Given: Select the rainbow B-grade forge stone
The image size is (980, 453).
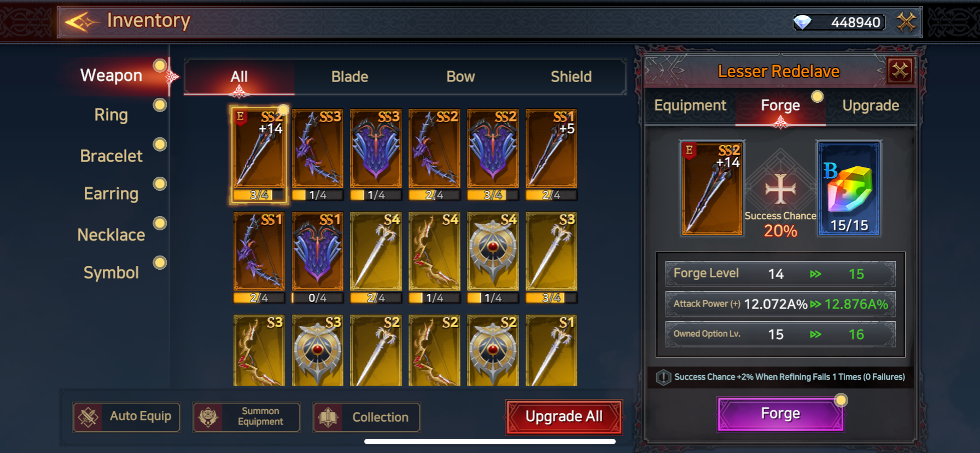Looking at the screenshot, I should click(x=849, y=188).
